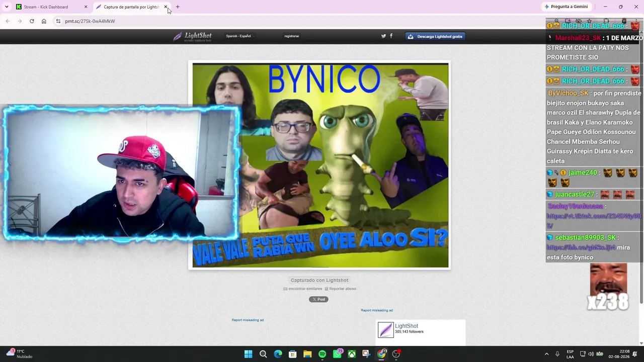This screenshot has width=644, height=362.
Task: Open the Lightshot logo homepage link
Action: pyautogui.click(x=193, y=36)
